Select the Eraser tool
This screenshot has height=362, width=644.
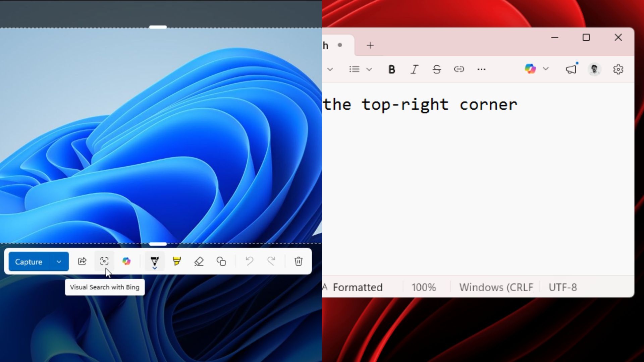pyautogui.click(x=199, y=261)
